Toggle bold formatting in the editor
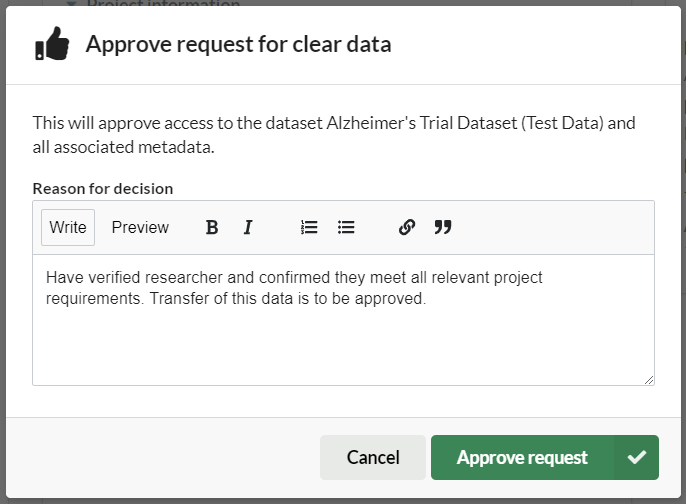Image resolution: width=686 pixels, height=504 pixels. click(x=212, y=227)
